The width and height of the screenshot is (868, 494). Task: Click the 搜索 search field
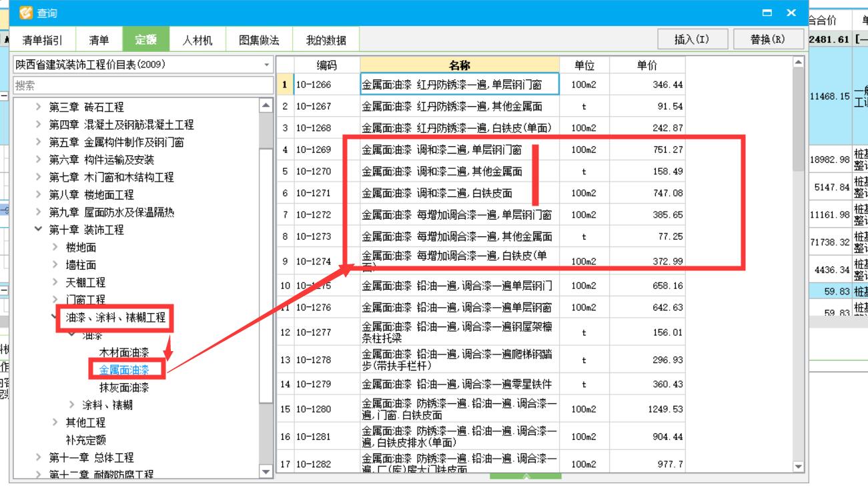pos(143,85)
